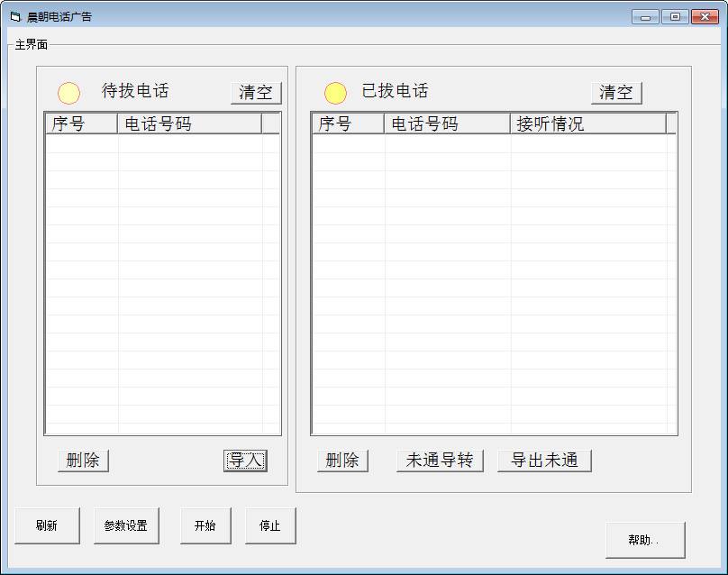Open help with 帮助 button

click(645, 540)
